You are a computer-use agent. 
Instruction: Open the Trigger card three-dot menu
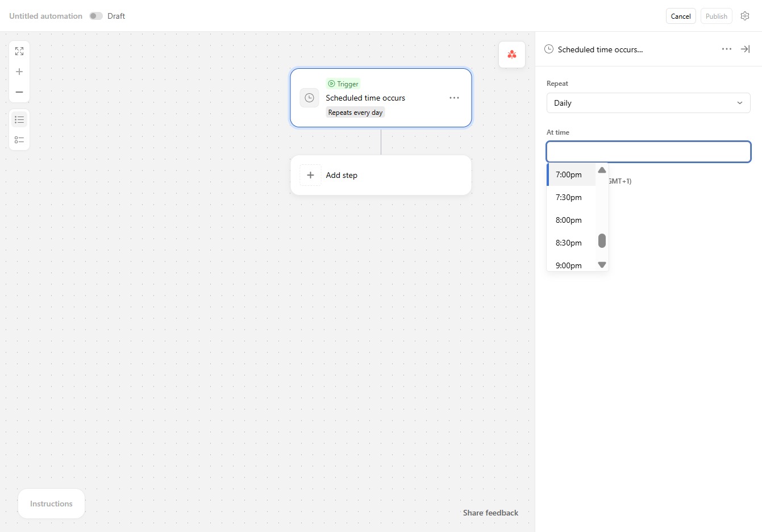[454, 98]
